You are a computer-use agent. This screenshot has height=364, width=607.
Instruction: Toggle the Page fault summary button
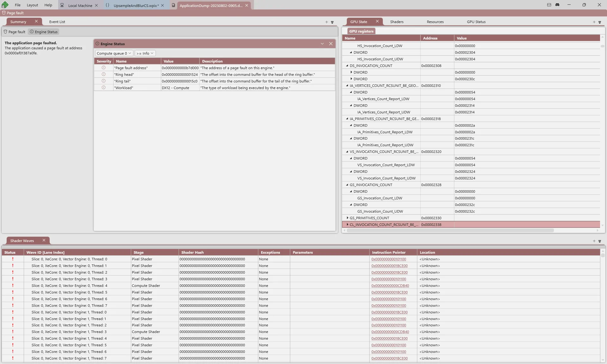(15, 32)
